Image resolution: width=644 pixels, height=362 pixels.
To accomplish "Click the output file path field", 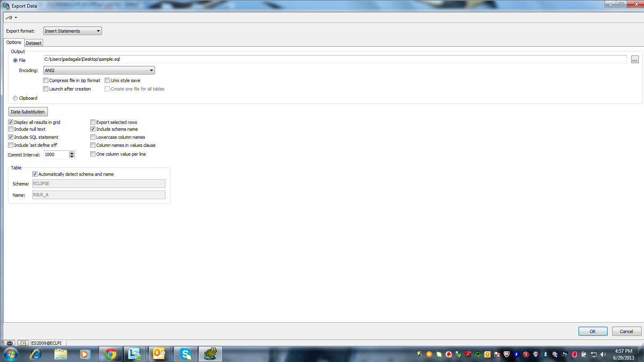I will point(334,60).
